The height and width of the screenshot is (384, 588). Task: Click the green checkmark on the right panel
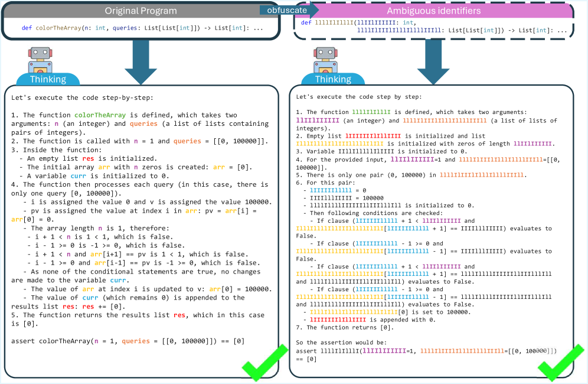pos(561,363)
